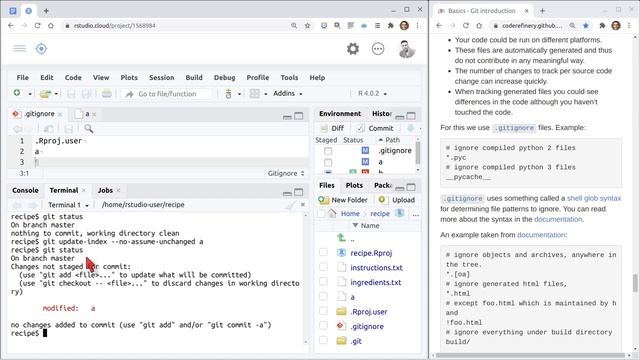
Task: Click the user profile avatar in RStudio Cloud
Action: [x=407, y=49]
